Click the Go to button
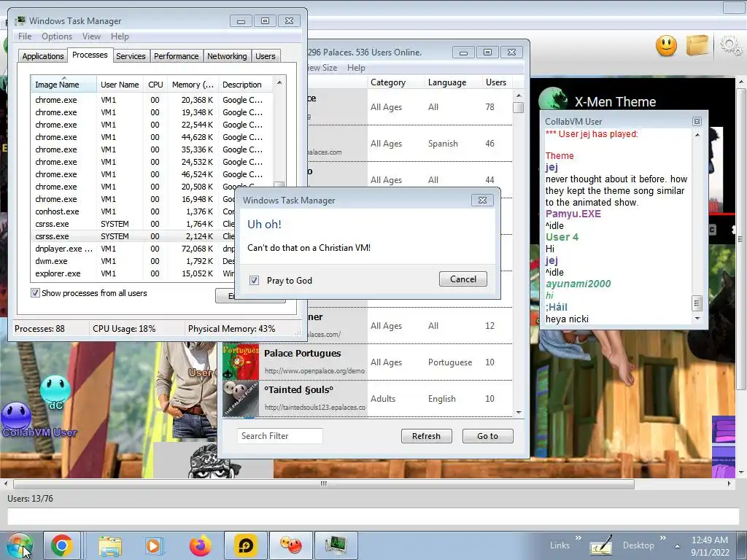This screenshot has width=747, height=560. [x=487, y=436]
